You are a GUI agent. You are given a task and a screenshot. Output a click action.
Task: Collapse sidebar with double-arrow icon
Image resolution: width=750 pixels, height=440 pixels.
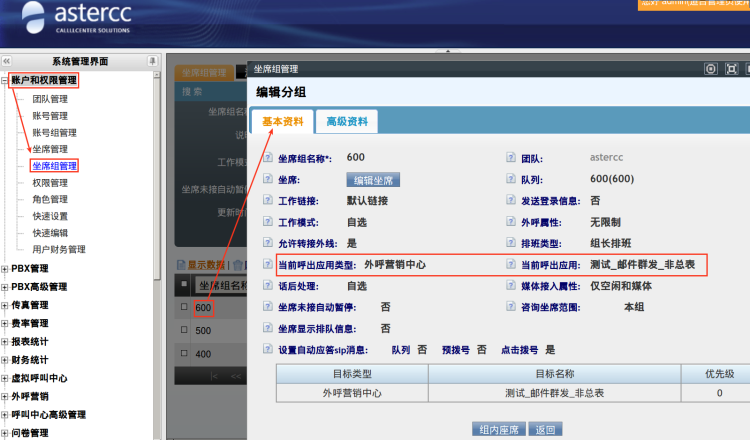click(7, 61)
